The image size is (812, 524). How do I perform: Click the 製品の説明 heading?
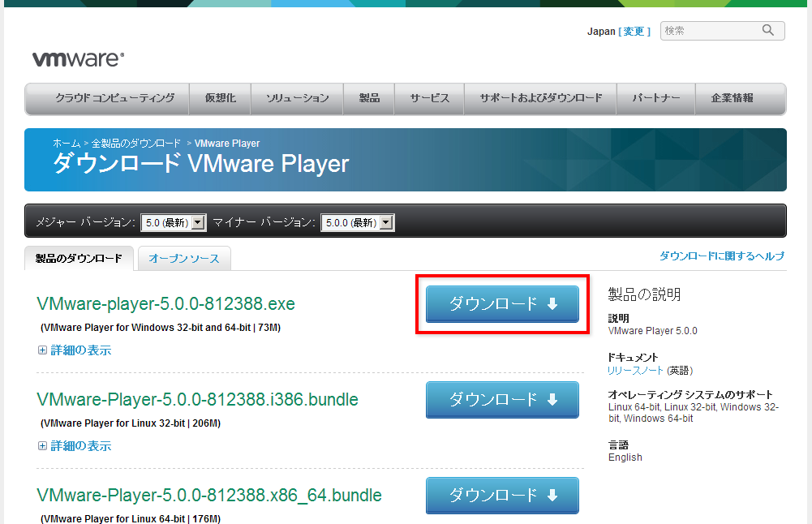point(644,294)
